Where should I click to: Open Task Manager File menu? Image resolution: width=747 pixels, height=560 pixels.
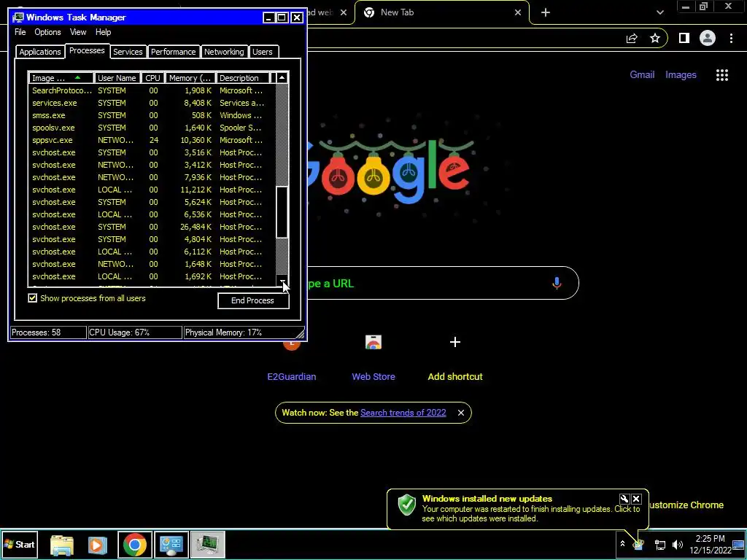[x=20, y=32]
